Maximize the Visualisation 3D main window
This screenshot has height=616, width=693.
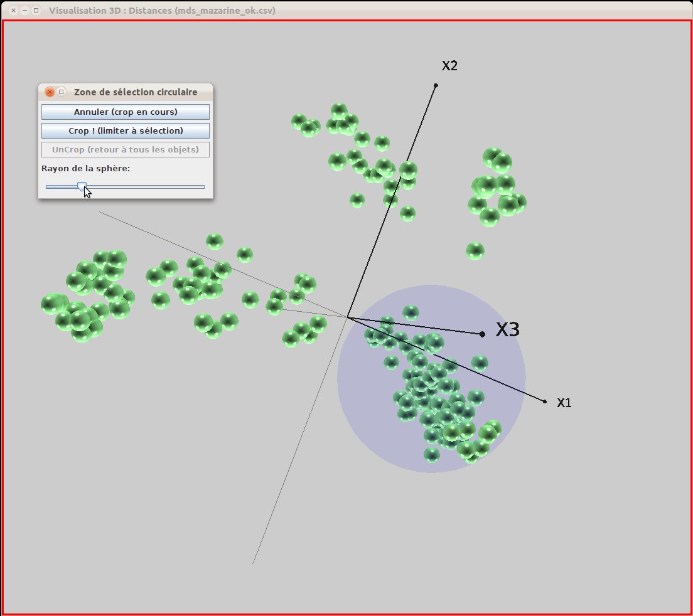(x=36, y=11)
